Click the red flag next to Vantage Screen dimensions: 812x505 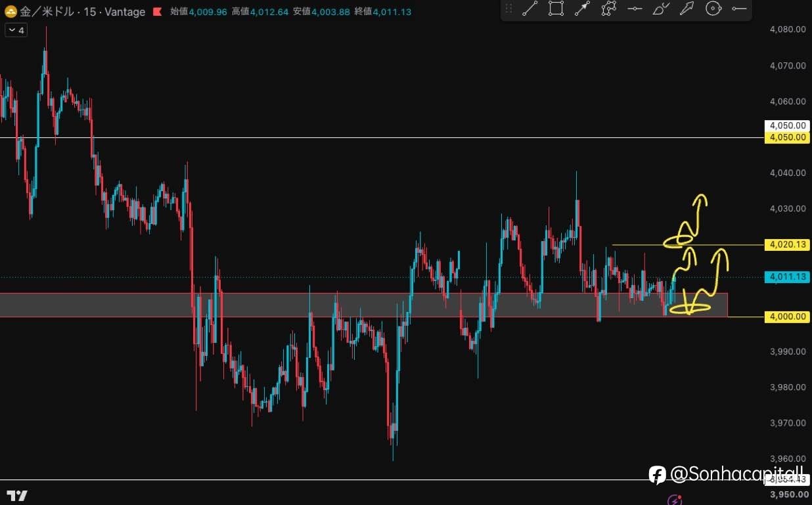pyautogui.click(x=157, y=12)
